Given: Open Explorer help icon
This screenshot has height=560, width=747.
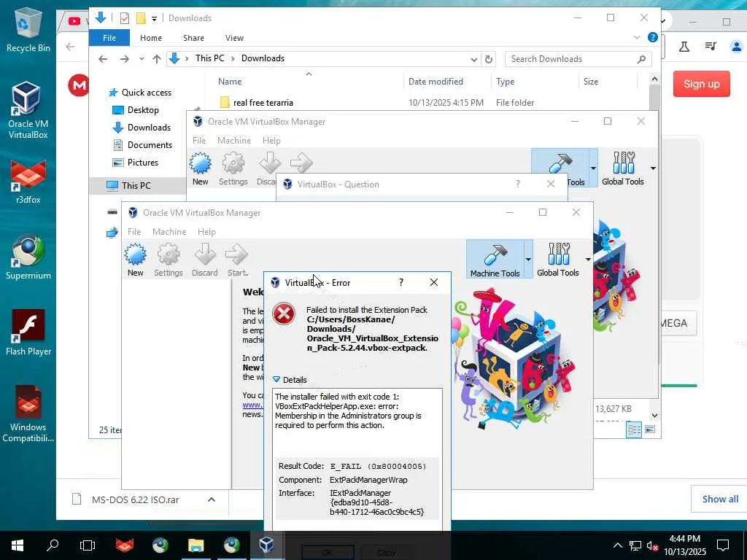Looking at the screenshot, I should pos(653,37).
